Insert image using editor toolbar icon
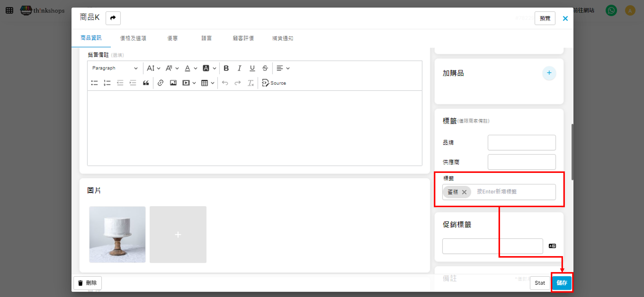The width and height of the screenshot is (644, 297). pyautogui.click(x=173, y=83)
